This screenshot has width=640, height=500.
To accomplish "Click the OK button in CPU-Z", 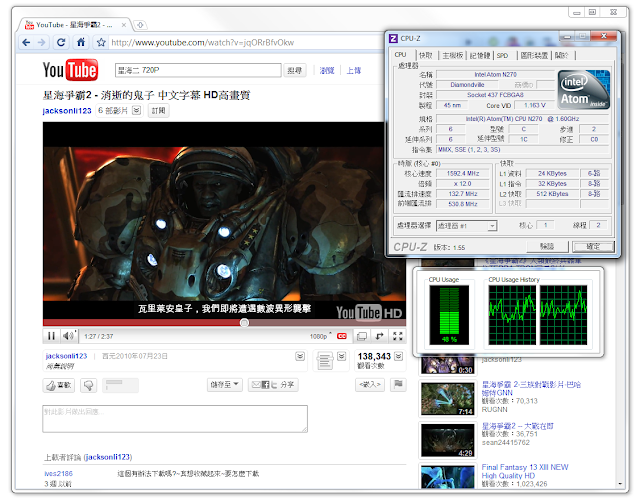I will 593,247.
